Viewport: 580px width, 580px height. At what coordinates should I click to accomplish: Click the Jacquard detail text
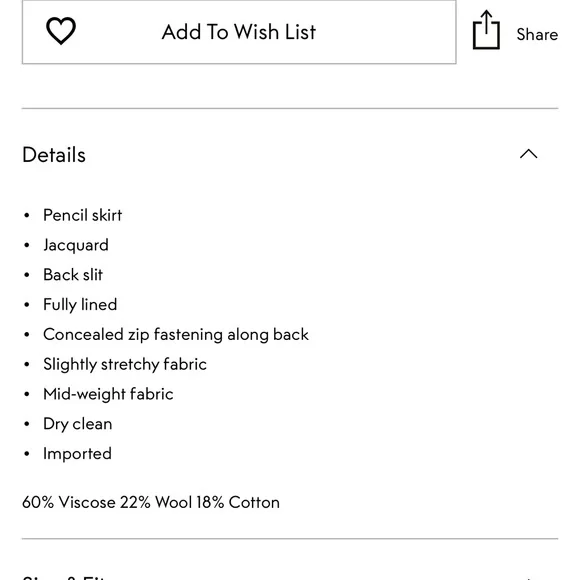(76, 245)
